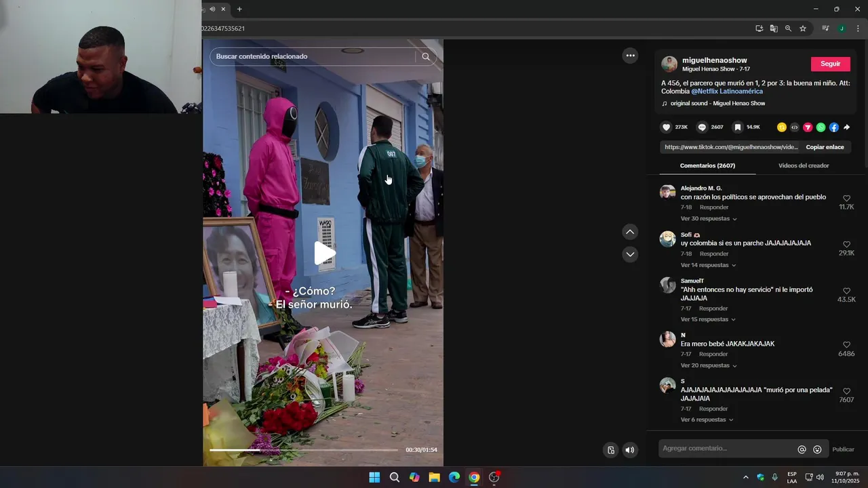
Task: Open the system volume control in taskbar
Action: pyautogui.click(x=820, y=477)
